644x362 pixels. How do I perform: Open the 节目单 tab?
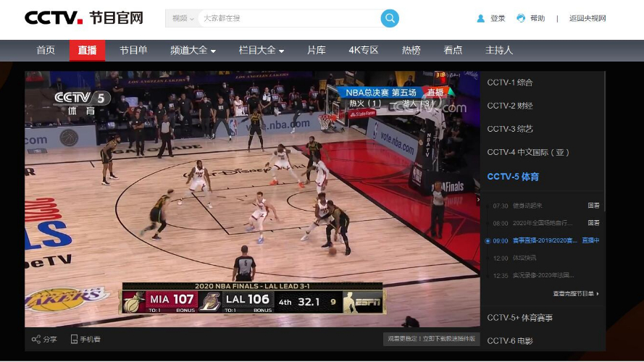[x=133, y=51]
